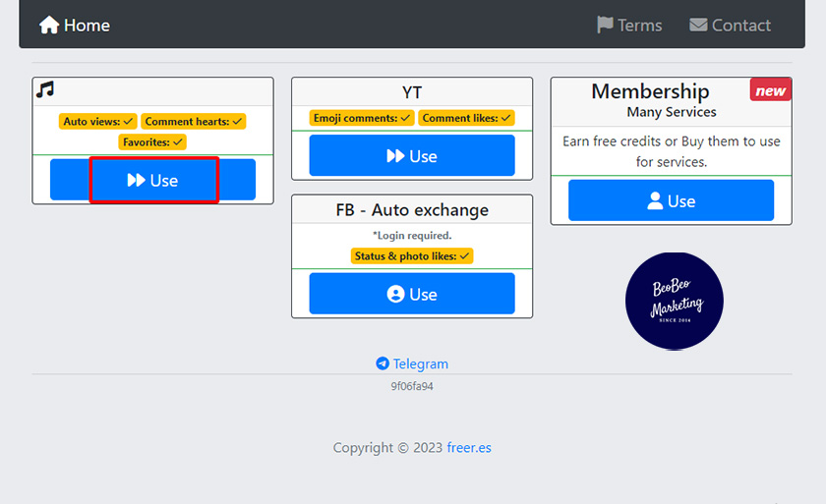This screenshot has width=826, height=504.
Task: Click the Telegram paper-plane icon
Action: point(383,364)
